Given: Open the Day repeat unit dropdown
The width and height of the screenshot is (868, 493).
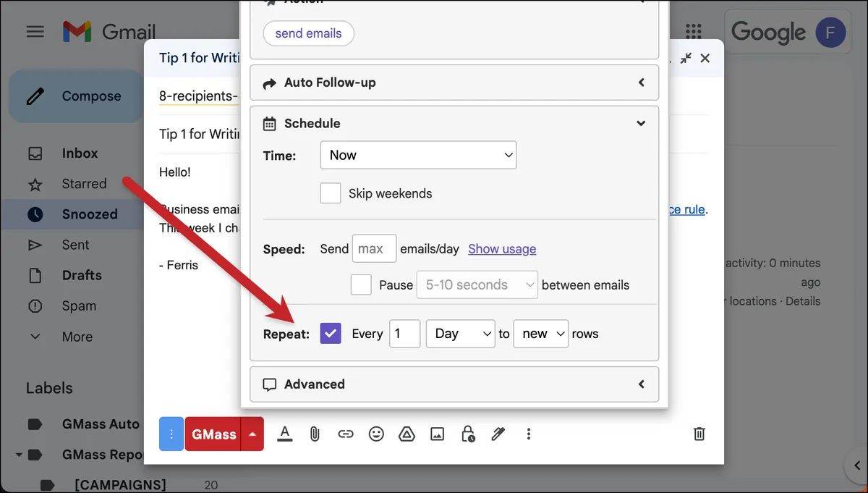Looking at the screenshot, I should (x=461, y=334).
